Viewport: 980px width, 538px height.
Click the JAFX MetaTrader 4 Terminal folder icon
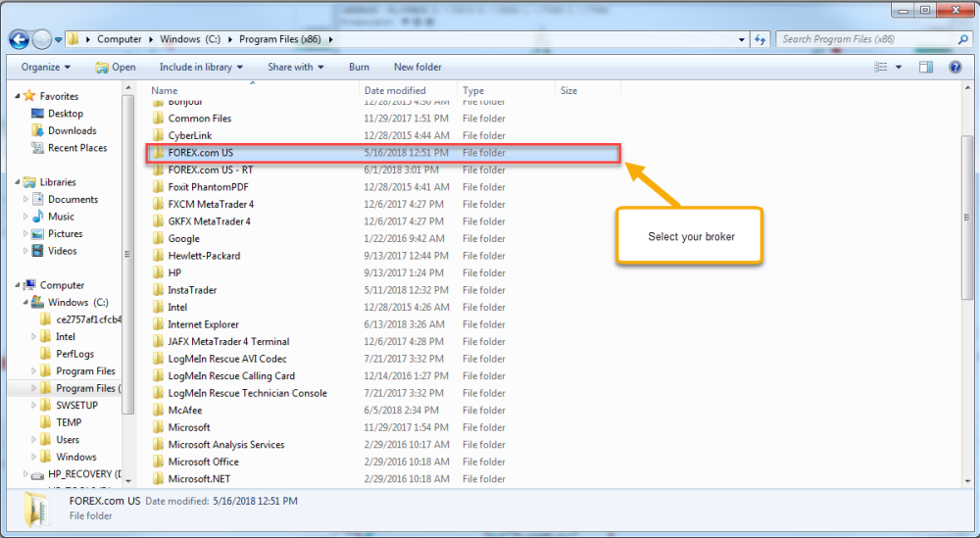point(158,342)
